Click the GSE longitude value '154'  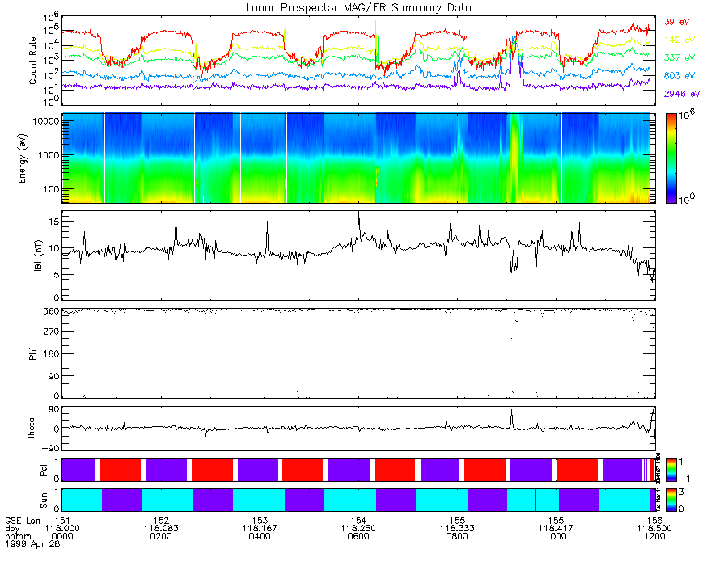(x=358, y=521)
